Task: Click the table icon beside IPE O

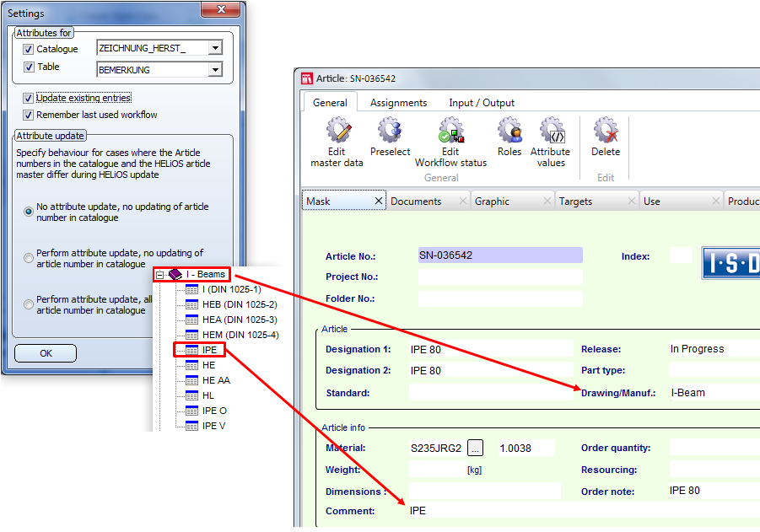Action: pyautogui.click(x=192, y=411)
